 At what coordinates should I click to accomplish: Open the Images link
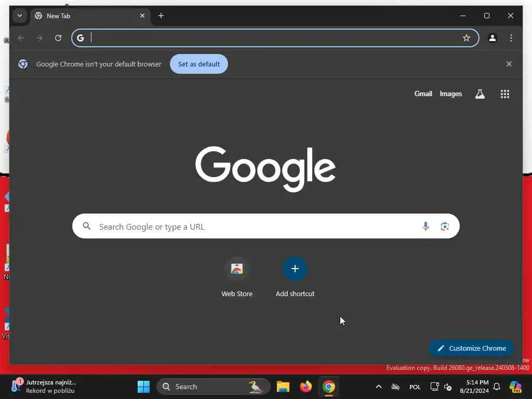pos(450,94)
